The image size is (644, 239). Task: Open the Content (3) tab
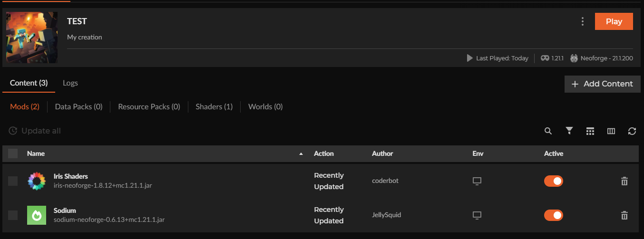coord(29,83)
